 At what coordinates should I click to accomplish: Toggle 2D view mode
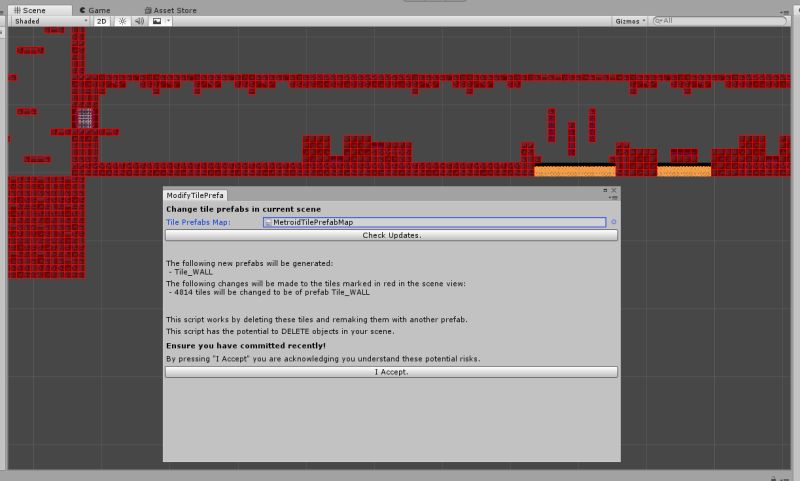[102, 21]
